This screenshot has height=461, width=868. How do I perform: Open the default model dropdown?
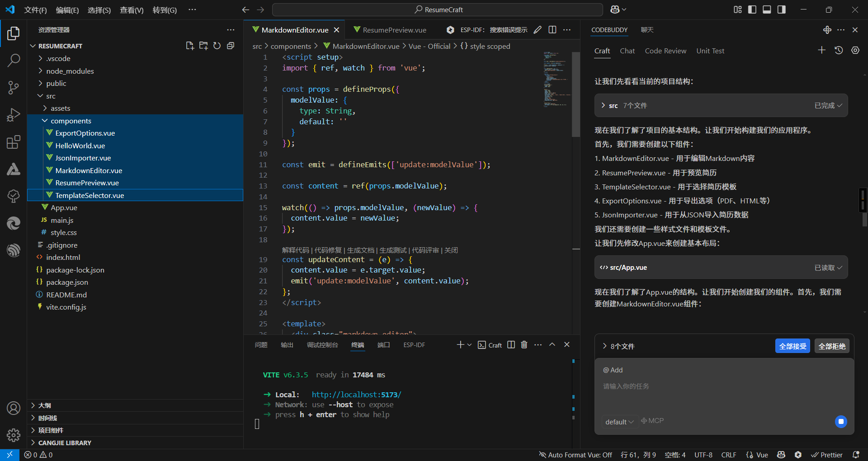pos(619,422)
